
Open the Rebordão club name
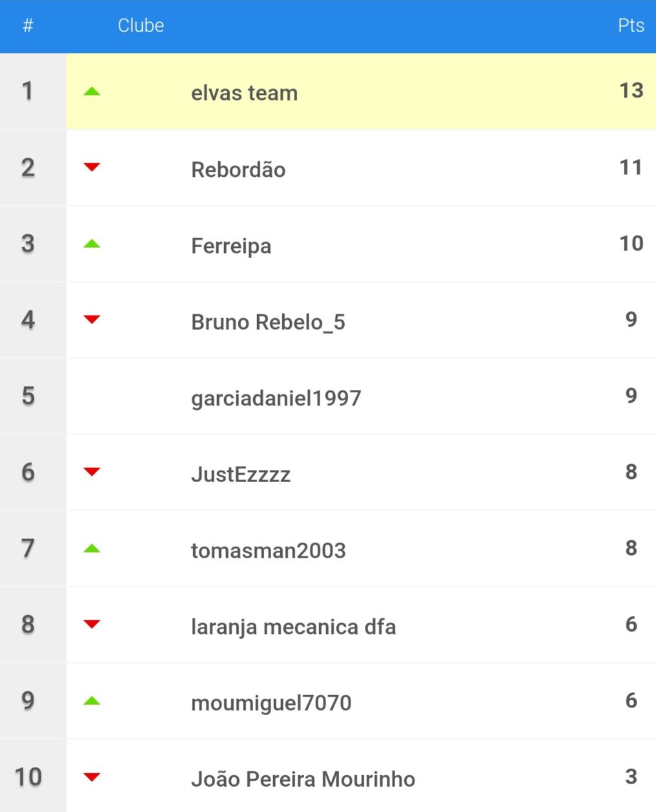click(x=238, y=169)
